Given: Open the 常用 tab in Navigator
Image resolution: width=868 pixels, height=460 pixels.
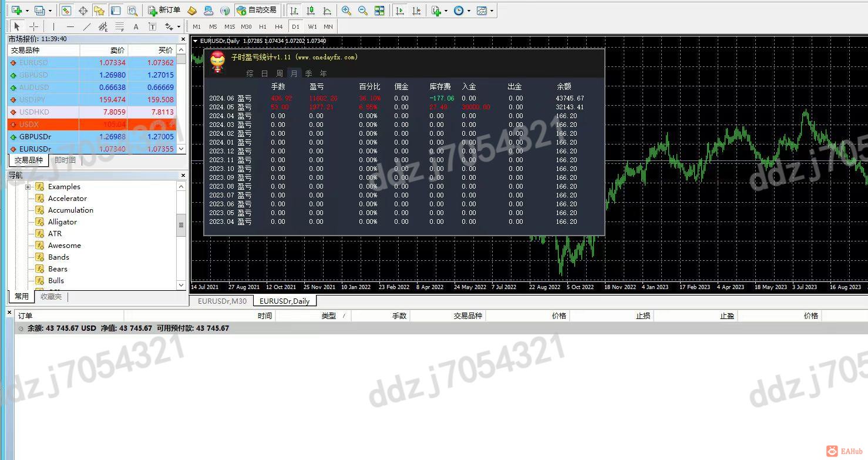Looking at the screenshot, I should pyautogui.click(x=22, y=297).
